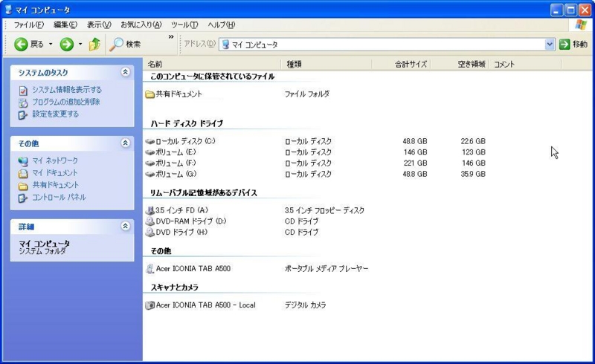Screen dimensions: 595x364
Task: Open the Forward button history dropdown arrow
Action: coord(80,45)
